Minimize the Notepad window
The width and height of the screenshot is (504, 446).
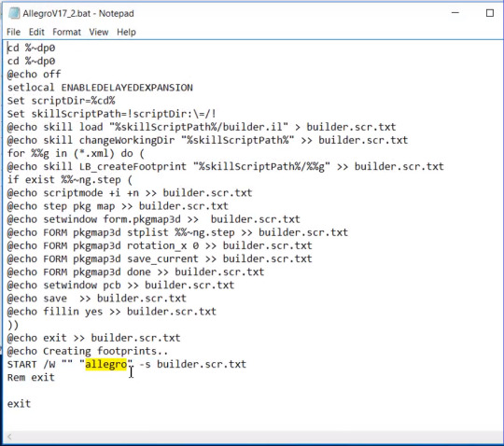(x=455, y=13)
